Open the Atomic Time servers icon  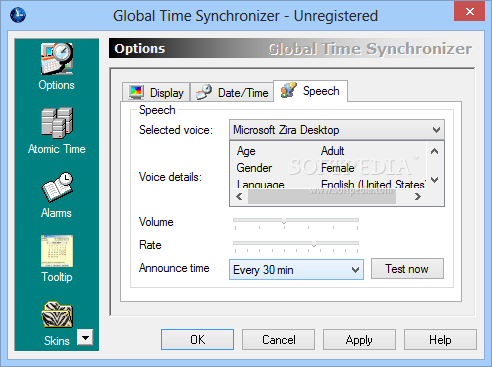point(57,123)
